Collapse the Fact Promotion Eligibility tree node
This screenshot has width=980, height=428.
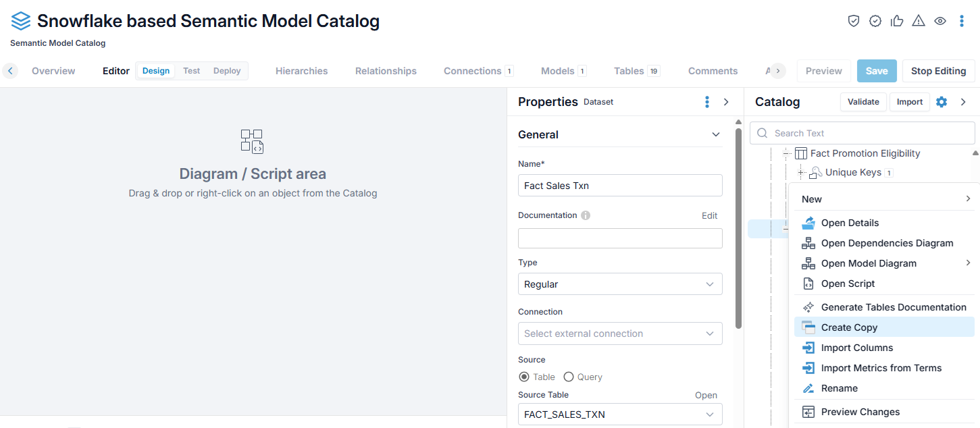[787, 154]
